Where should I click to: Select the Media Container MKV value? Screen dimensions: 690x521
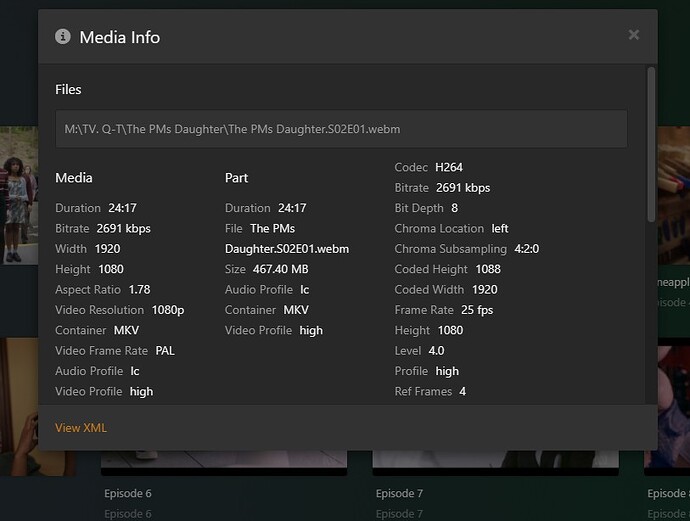126,330
